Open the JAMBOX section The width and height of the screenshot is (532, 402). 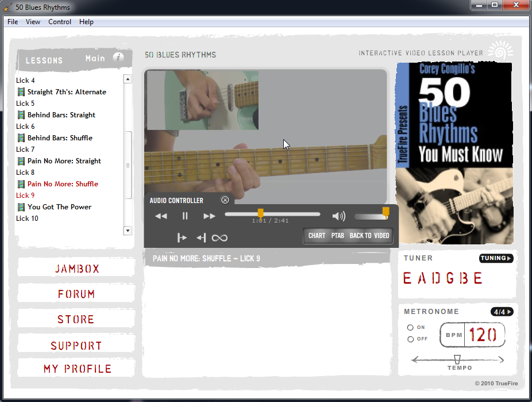[x=76, y=269]
